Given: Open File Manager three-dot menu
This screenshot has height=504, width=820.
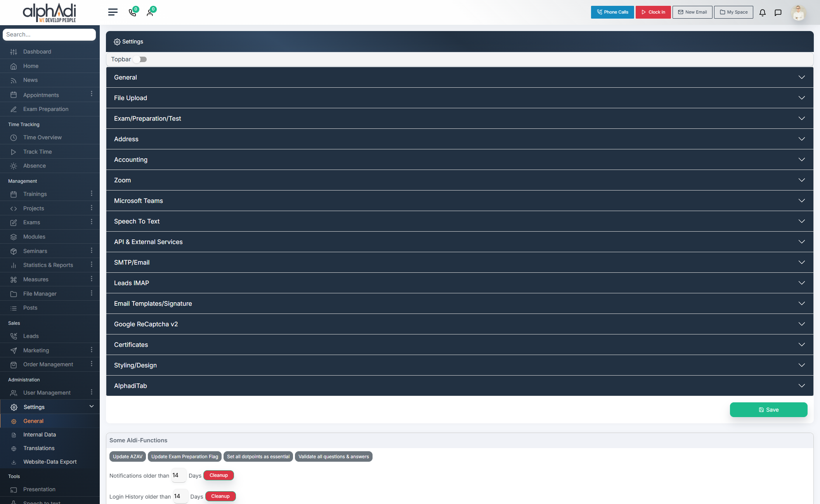Looking at the screenshot, I should pos(92,293).
